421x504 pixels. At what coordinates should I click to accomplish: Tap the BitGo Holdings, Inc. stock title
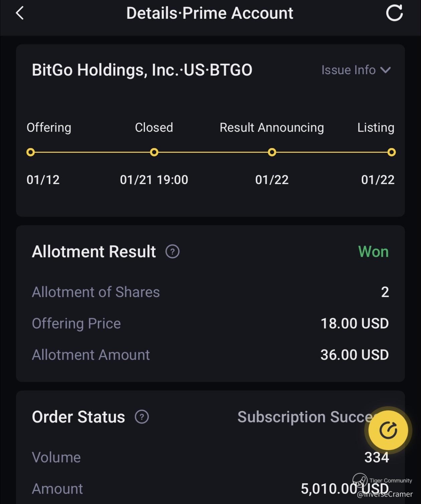(x=142, y=70)
